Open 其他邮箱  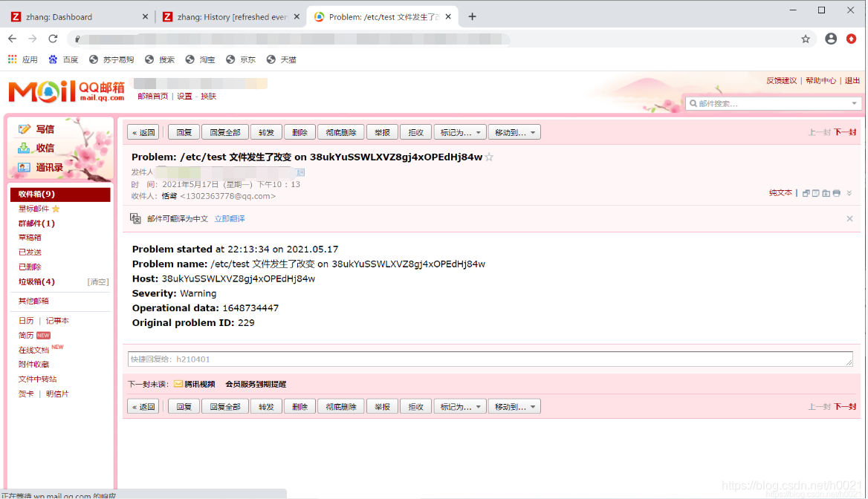(x=33, y=301)
